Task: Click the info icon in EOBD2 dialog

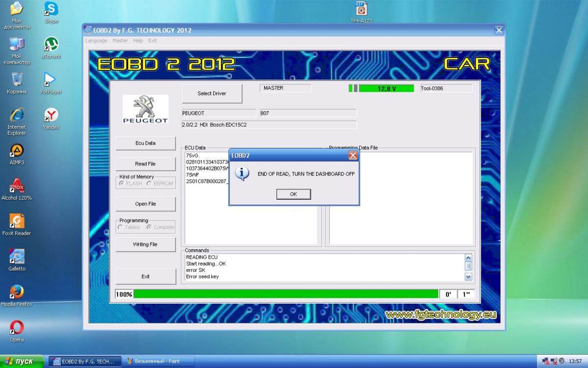Action: tap(242, 174)
